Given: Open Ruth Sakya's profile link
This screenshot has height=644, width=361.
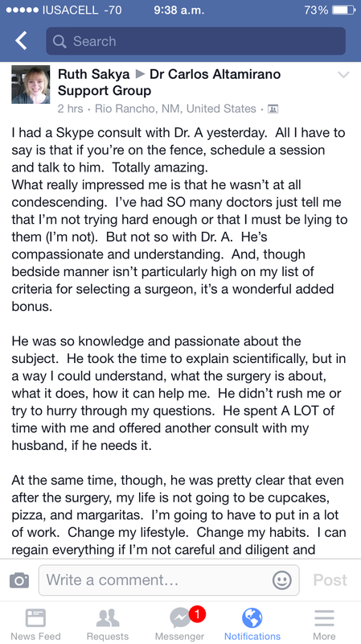Looking at the screenshot, I should point(93,74).
